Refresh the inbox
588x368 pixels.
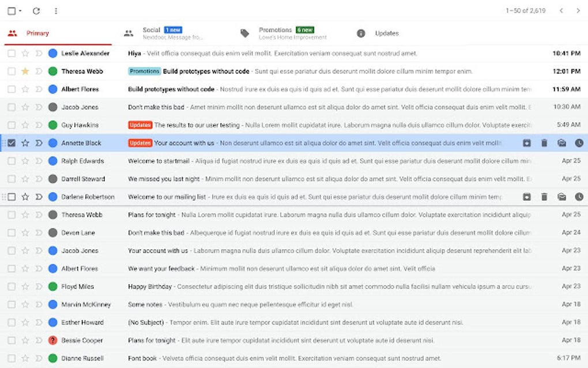tap(37, 10)
